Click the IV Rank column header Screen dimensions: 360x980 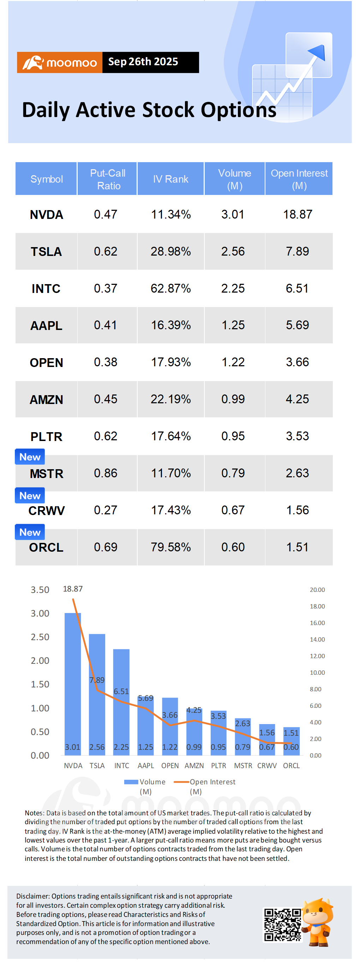tap(171, 179)
